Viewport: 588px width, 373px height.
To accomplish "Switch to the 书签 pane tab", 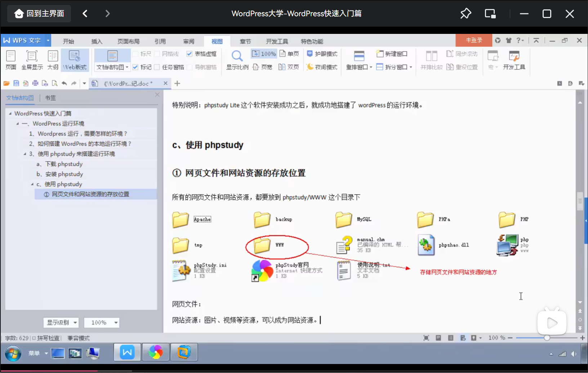I will [50, 98].
